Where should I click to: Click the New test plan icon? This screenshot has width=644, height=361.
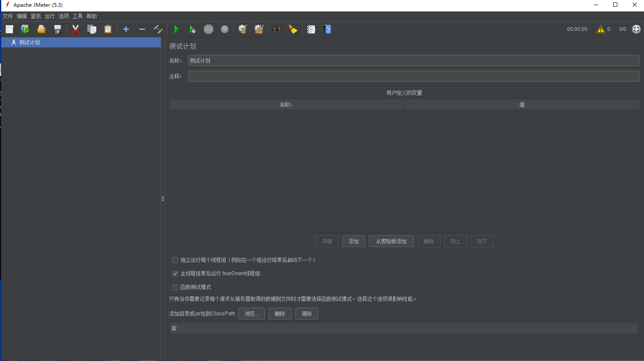pyautogui.click(x=9, y=29)
